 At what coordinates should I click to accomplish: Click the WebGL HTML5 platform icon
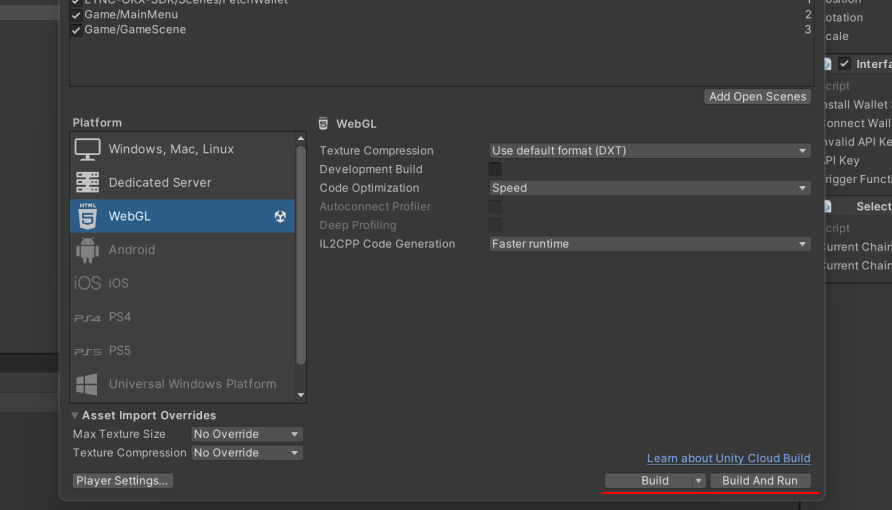[x=87, y=216]
